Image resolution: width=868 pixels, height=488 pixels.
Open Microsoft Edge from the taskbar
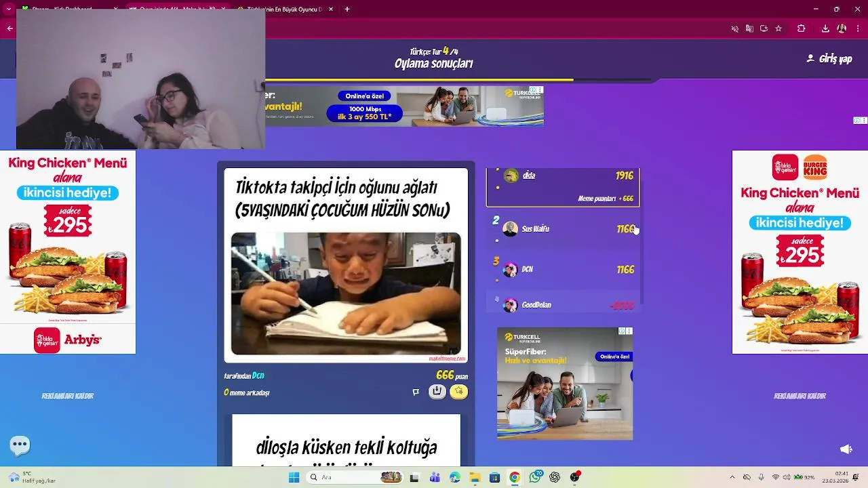pos(455,477)
